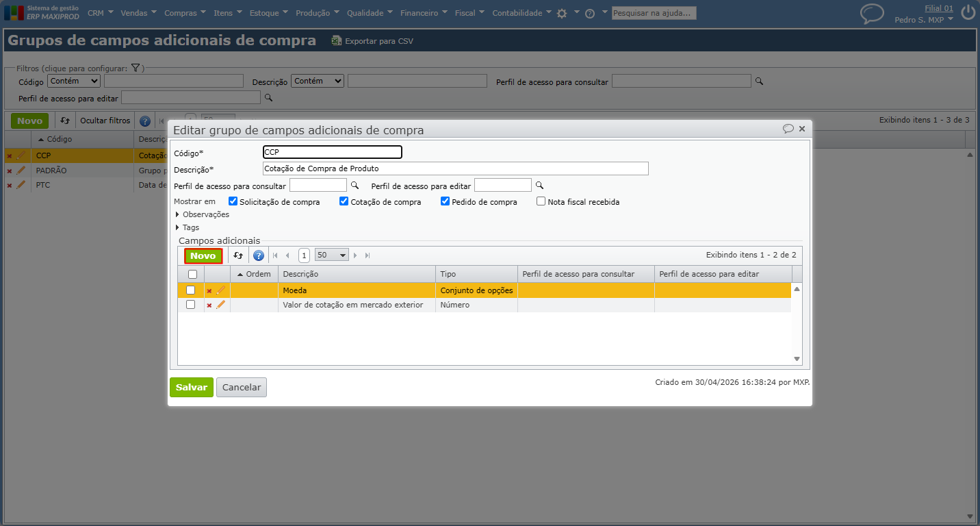This screenshot has height=526, width=980.
Task: Select the Moeda row checkbox
Action: tap(190, 290)
